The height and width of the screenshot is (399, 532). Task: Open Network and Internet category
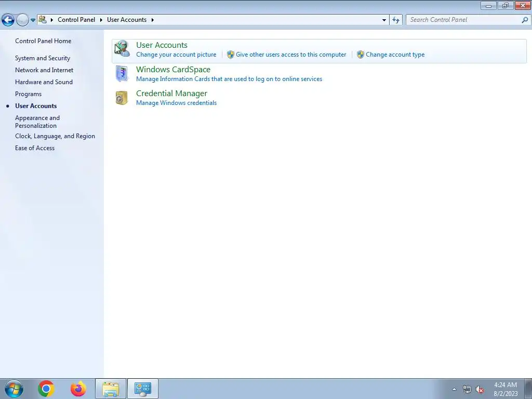(44, 70)
